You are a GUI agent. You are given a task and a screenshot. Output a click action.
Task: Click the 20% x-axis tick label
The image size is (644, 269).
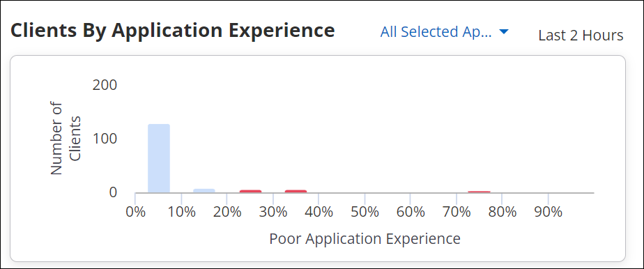[x=227, y=213]
